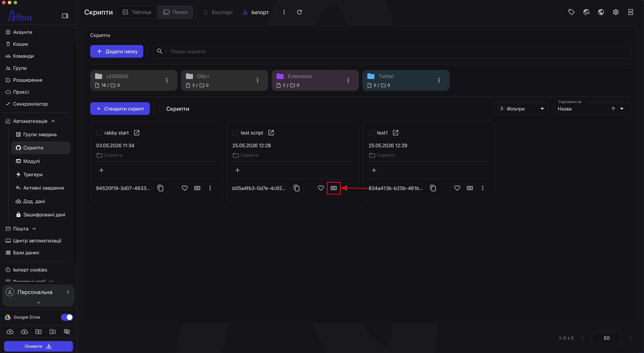Image resolution: width=644 pixels, height=353 pixels.
Task: Check the rabby start script checkbox
Action: click(99, 133)
